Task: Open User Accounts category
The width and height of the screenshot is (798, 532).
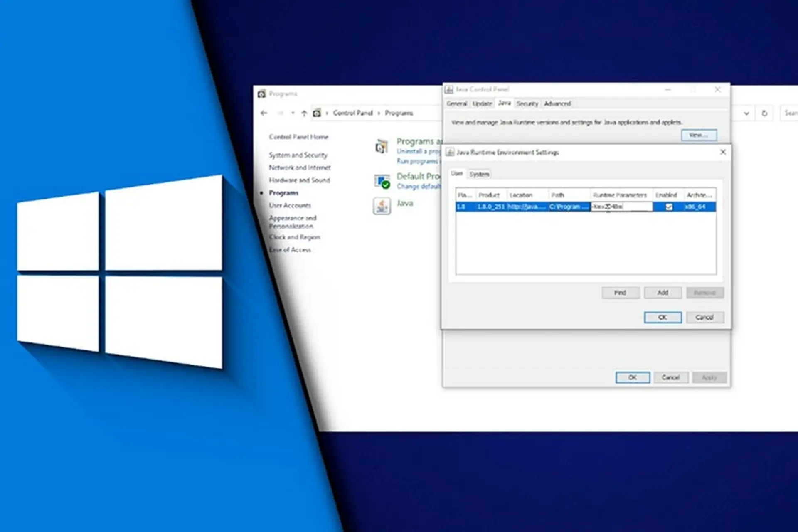Action: click(290, 205)
